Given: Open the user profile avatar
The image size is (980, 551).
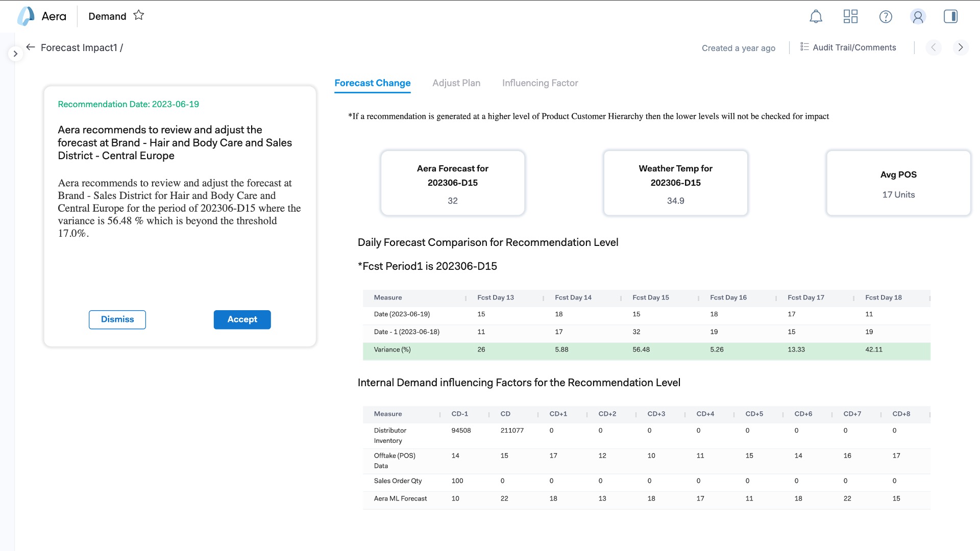Looking at the screenshot, I should tap(918, 17).
